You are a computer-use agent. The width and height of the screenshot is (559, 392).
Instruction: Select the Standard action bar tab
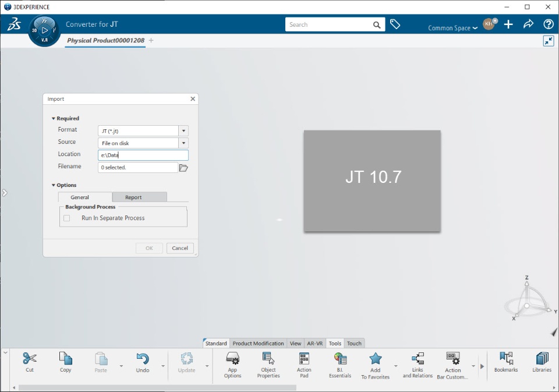click(216, 343)
